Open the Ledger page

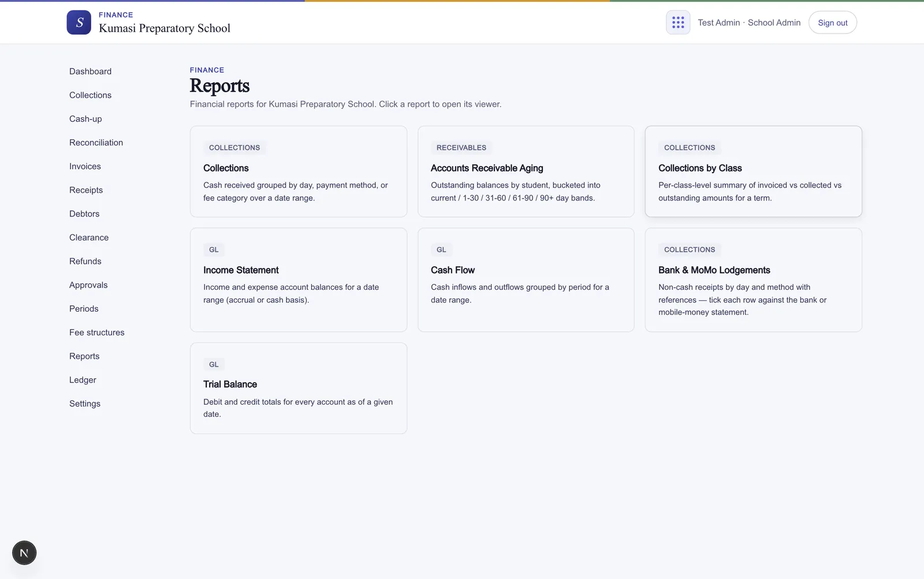tap(83, 380)
